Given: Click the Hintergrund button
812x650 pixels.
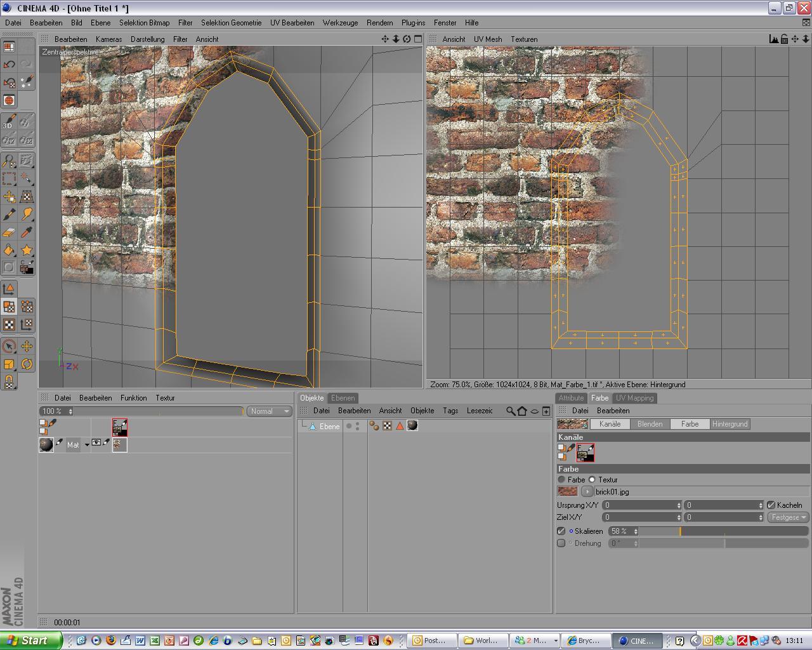Looking at the screenshot, I should tap(730, 424).
